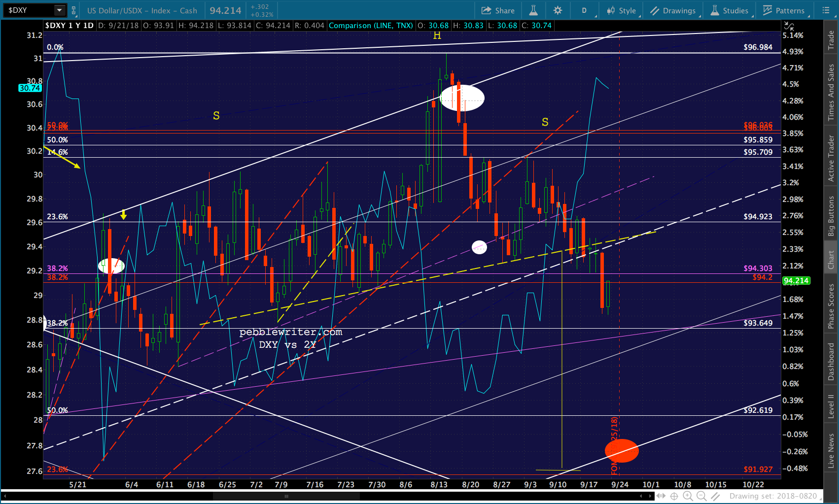Open the Drawings menu
This screenshot has height=504, width=839.
[x=673, y=10]
